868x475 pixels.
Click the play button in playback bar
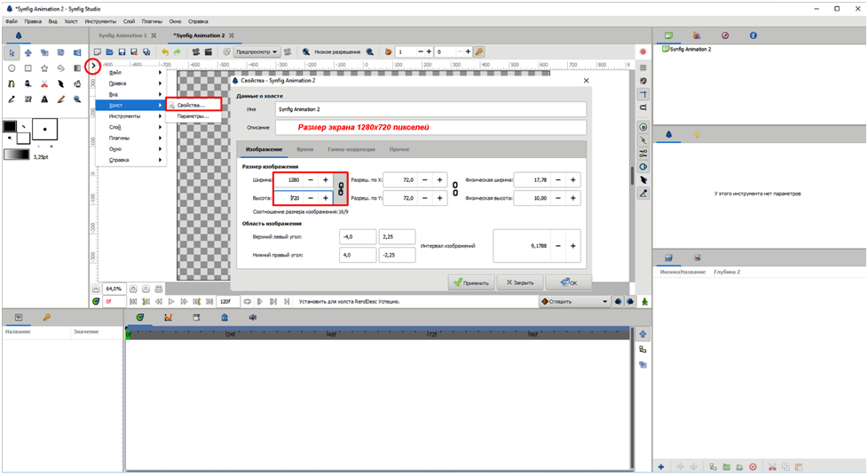(x=171, y=302)
